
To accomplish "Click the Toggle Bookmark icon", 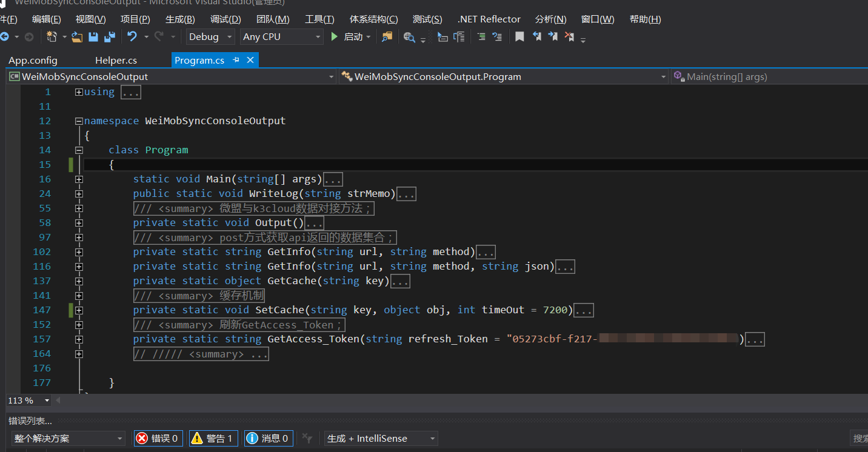I will pos(519,37).
